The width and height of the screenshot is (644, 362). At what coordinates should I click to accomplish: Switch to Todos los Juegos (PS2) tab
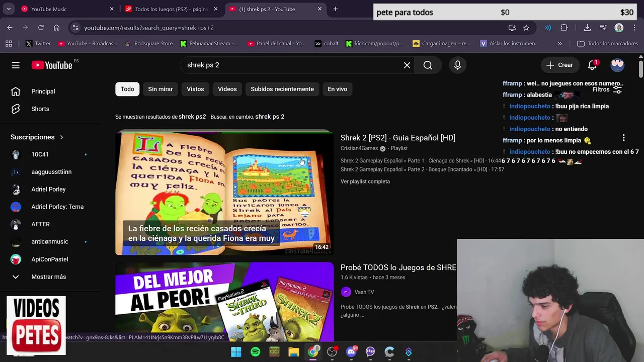tap(172, 9)
